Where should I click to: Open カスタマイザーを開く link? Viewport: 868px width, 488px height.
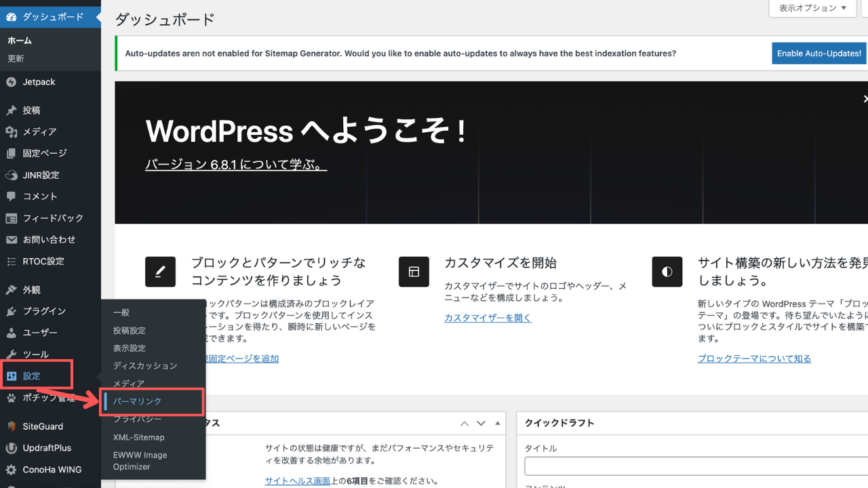click(x=488, y=317)
